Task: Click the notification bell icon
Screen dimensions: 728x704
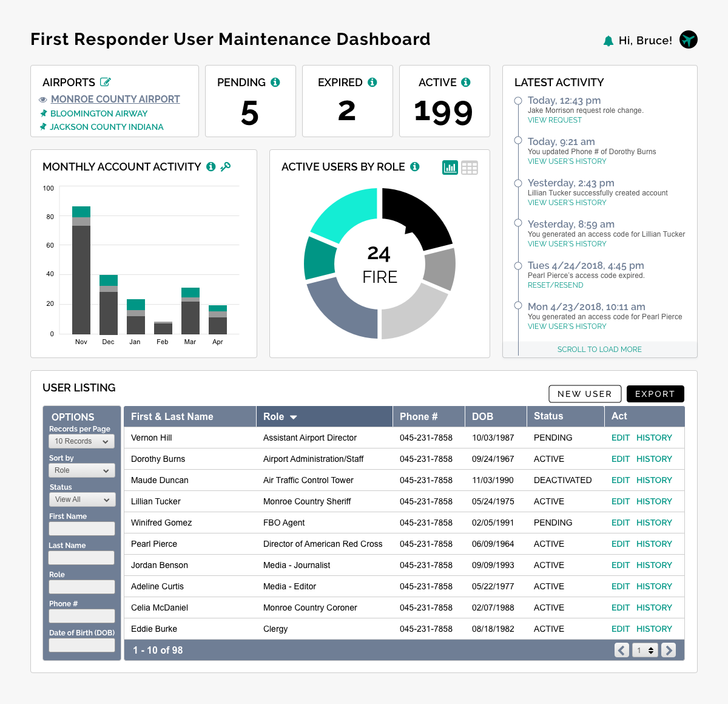Action: (608, 41)
